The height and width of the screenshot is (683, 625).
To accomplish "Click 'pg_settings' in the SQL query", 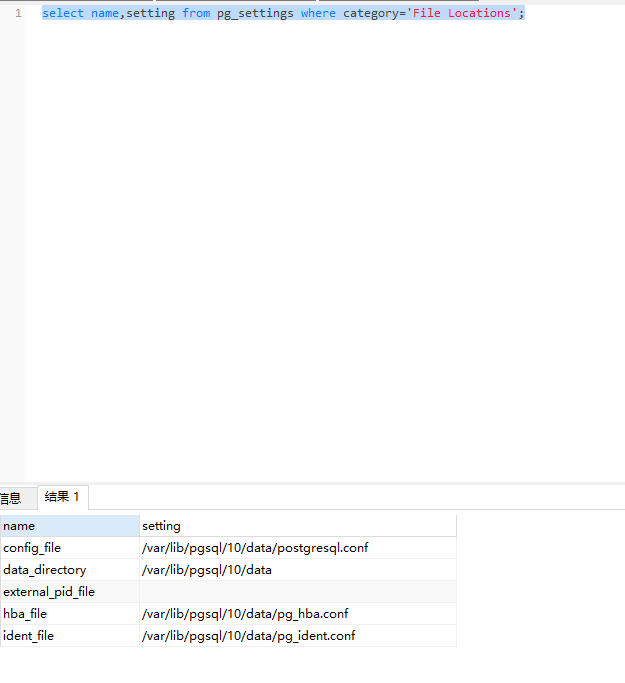I will pos(255,14).
